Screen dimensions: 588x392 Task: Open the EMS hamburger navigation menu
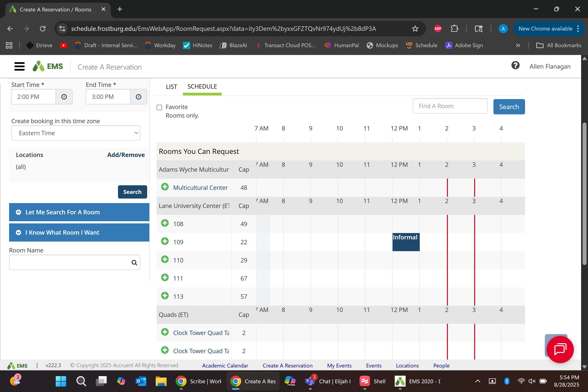[19, 66]
